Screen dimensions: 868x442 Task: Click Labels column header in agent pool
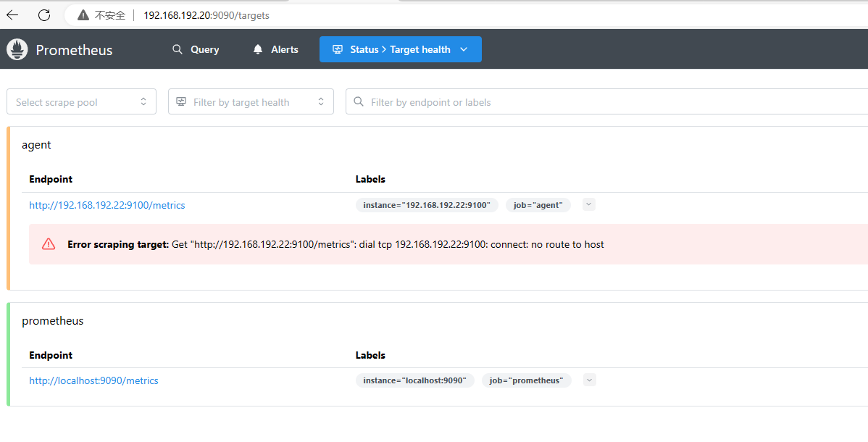(370, 179)
